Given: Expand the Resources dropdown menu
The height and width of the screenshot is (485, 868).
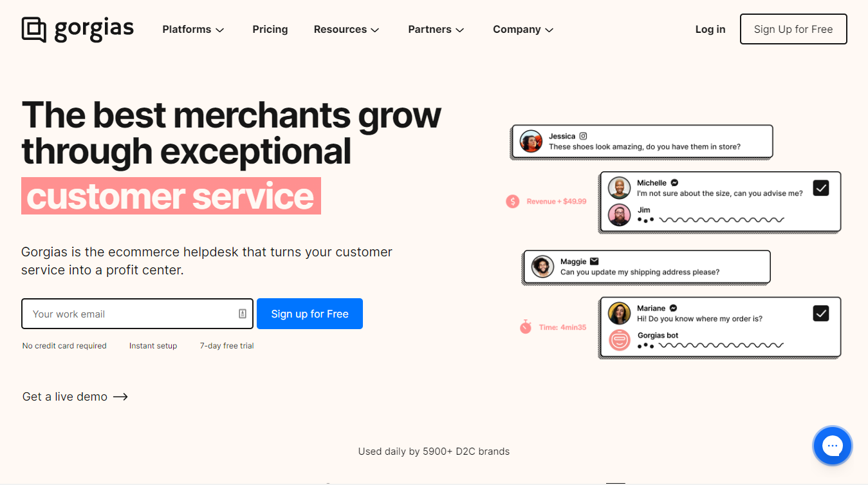Looking at the screenshot, I should pyautogui.click(x=346, y=30).
